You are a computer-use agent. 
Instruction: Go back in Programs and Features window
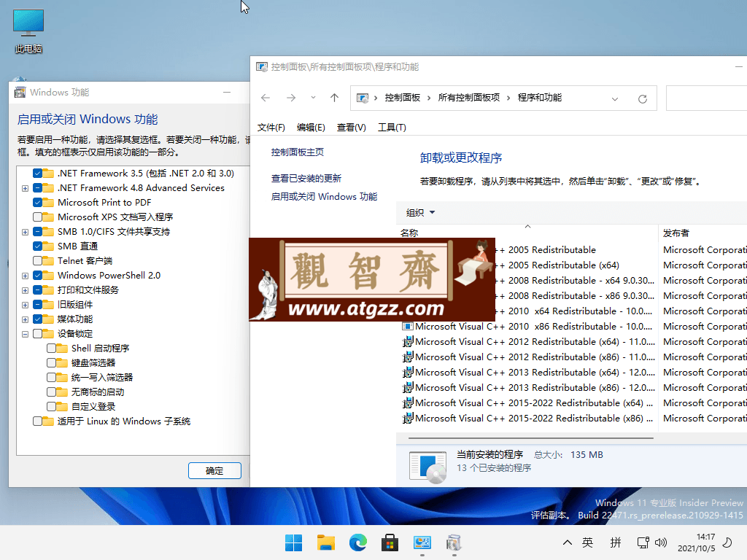tap(266, 98)
